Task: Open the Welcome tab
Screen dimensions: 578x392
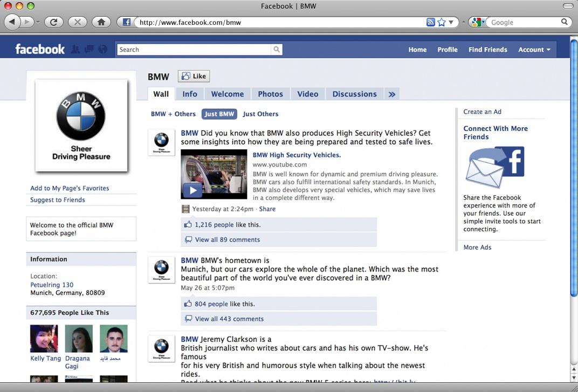Action: click(x=228, y=94)
